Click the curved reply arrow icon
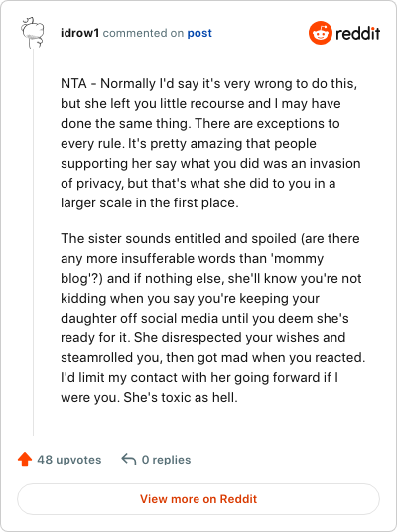Viewport: 397px width, 532px height. click(129, 460)
